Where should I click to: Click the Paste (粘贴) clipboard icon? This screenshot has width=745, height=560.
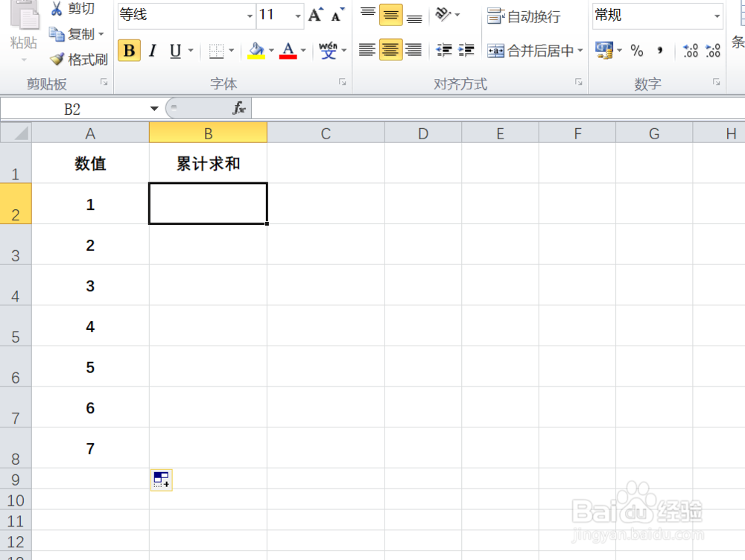(25, 16)
